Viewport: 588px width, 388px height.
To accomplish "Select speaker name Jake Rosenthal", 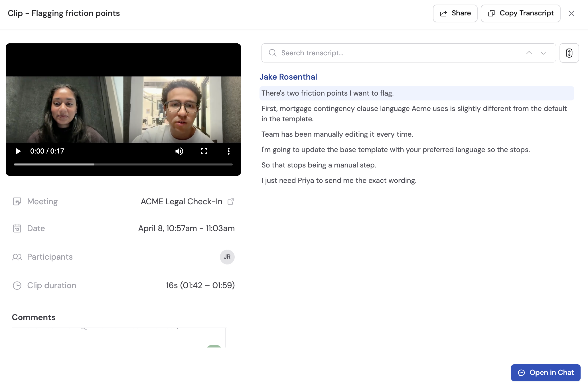I will pyautogui.click(x=288, y=76).
